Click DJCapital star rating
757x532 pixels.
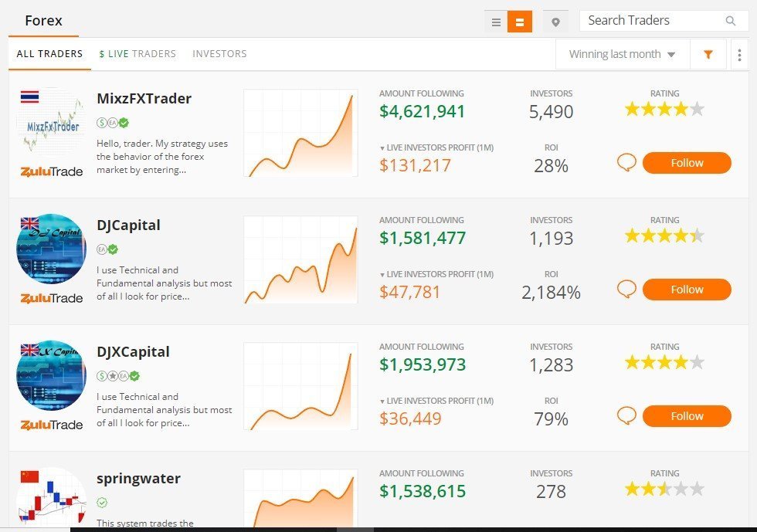point(664,236)
